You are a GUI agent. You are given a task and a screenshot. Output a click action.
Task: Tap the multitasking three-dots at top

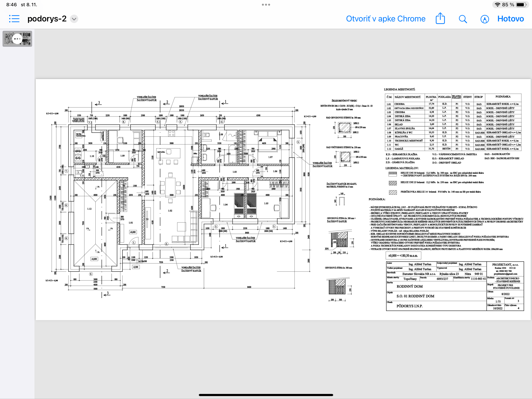coord(266,4)
